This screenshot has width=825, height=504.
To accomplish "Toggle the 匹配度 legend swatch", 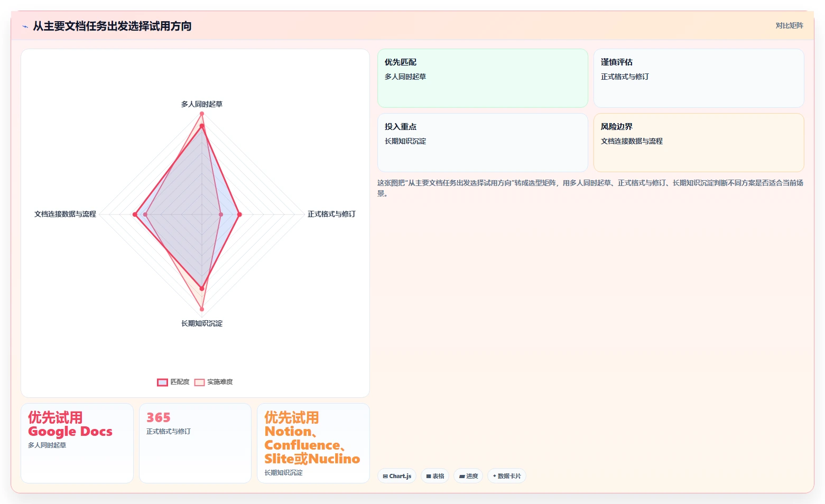I will (162, 382).
